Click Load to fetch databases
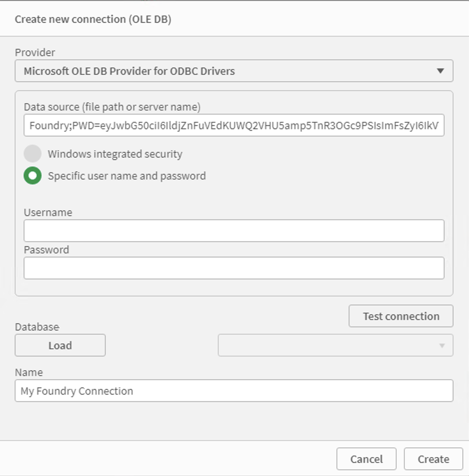The height and width of the screenshot is (476, 469). click(60, 345)
